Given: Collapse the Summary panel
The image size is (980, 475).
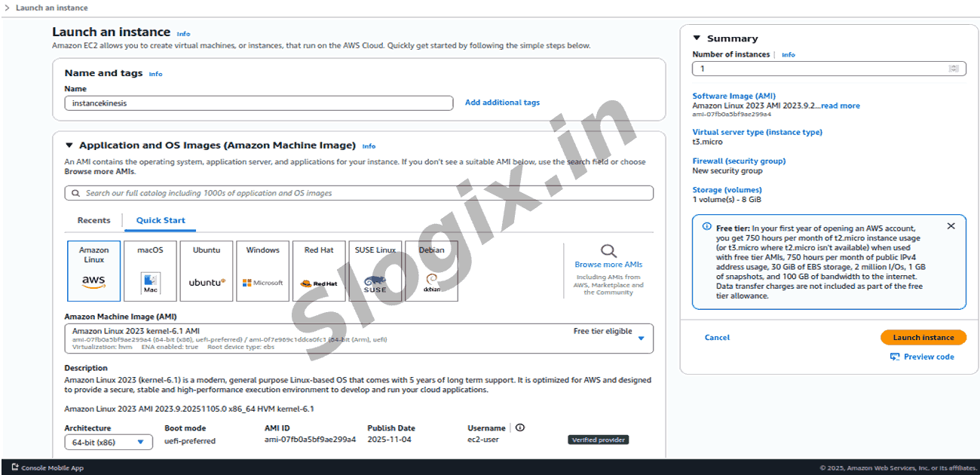Looking at the screenshot, I should [x=697, y=38].
